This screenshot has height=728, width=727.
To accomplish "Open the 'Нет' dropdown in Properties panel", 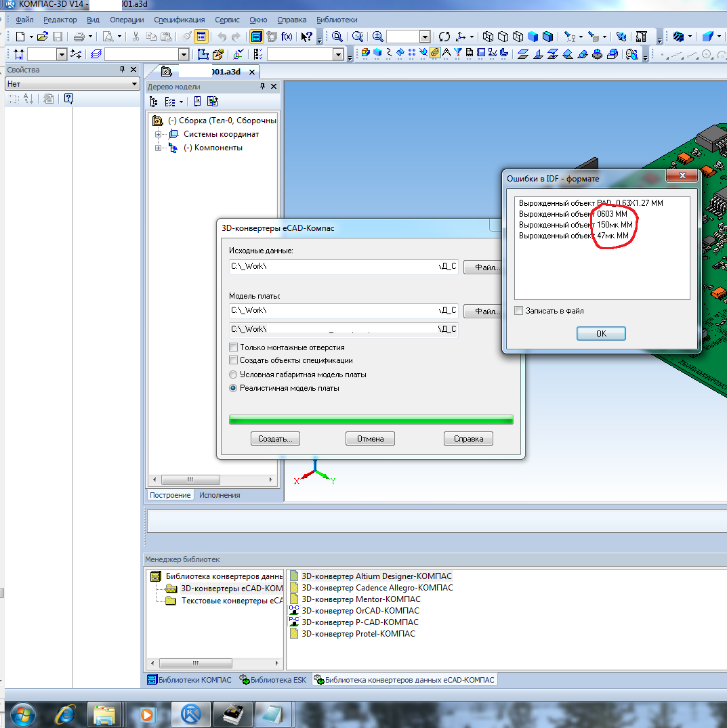I will 134,84.
